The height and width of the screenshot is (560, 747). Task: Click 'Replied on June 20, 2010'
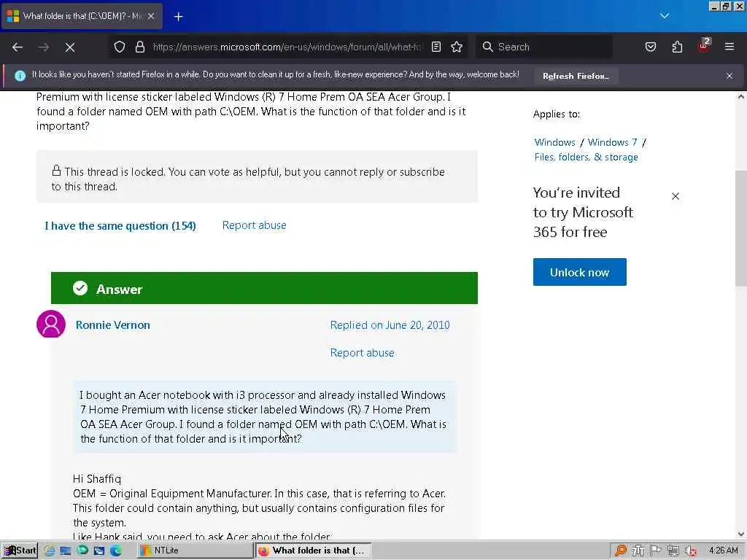[390, 324]
